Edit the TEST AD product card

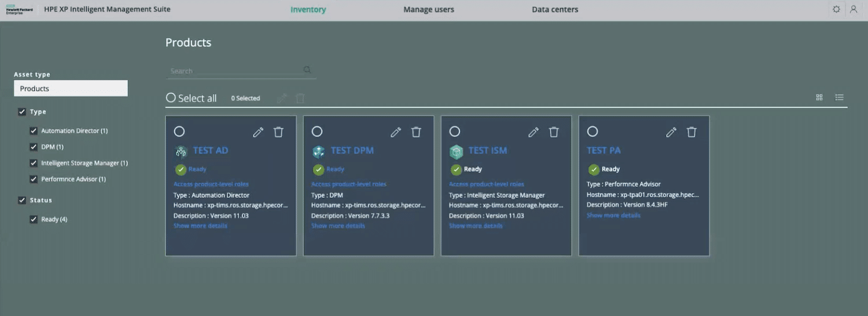(x=258, y=132)
